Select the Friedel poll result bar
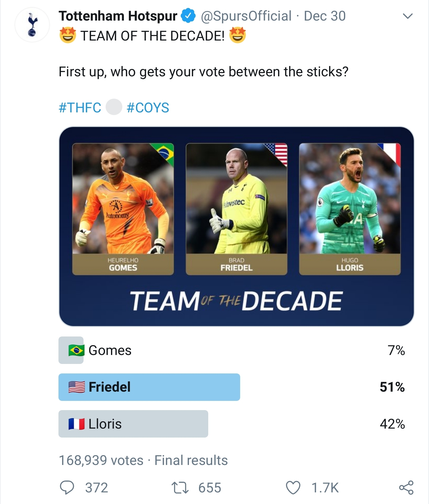The width and height of the screenshot is (429, 504). (149, 387)
